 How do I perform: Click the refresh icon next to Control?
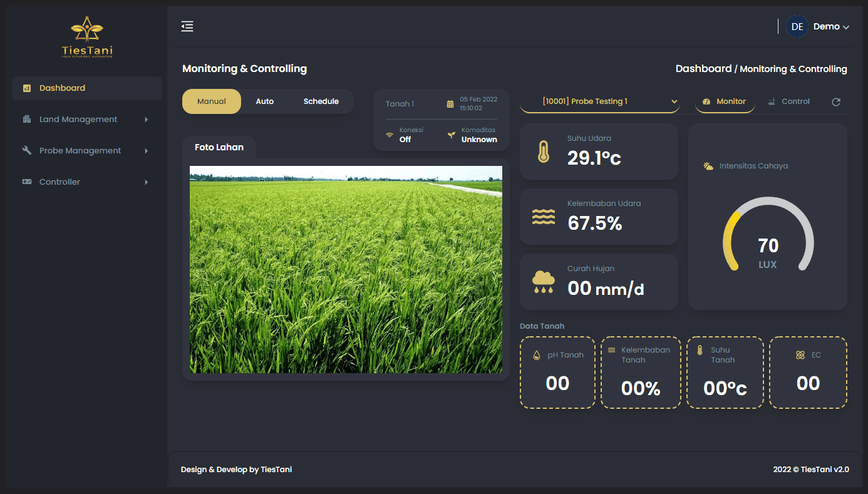835,102
